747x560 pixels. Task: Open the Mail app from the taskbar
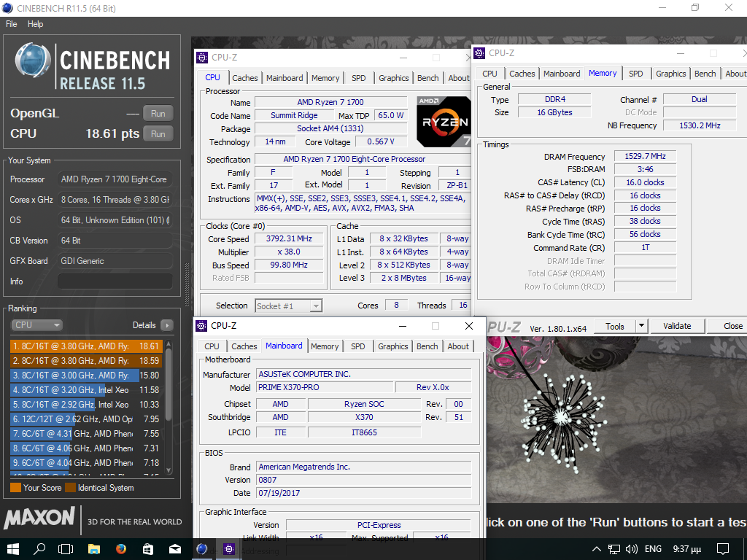[x=175, y=549]
